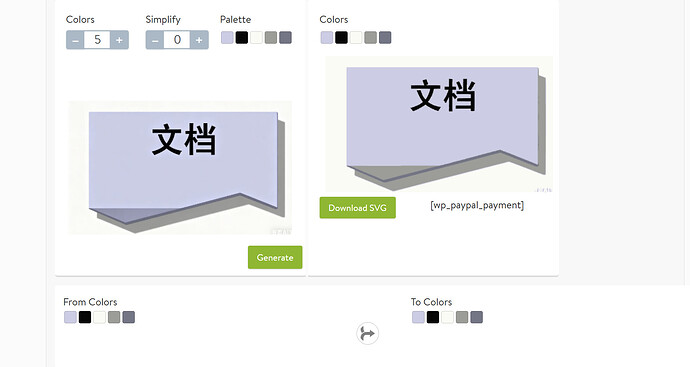Choose slate blue swatch under From Colors
This screenshot has width=690, height=367.
point(128,317)
